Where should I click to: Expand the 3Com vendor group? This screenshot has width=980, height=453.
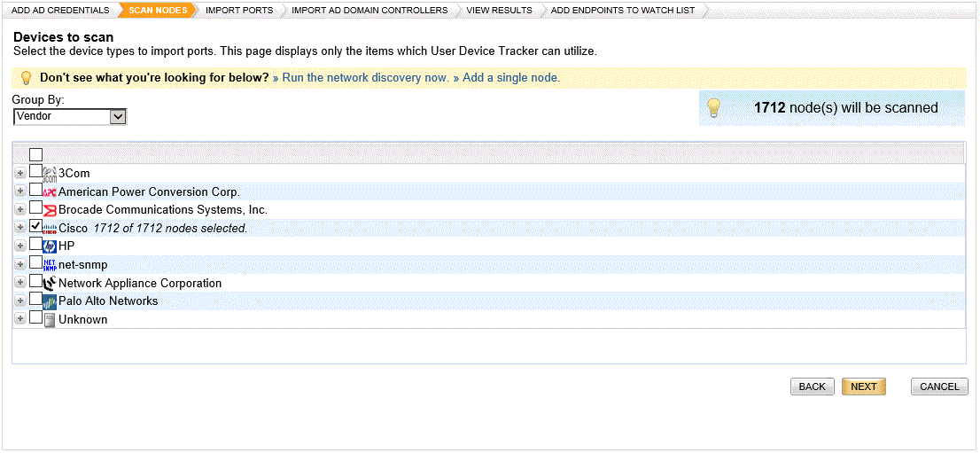[x=20, y=174]
